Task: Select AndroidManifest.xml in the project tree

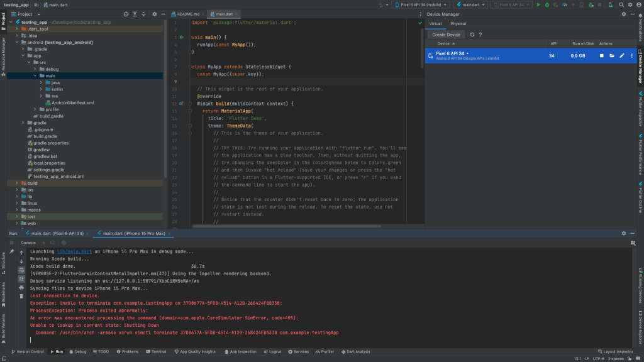Action: coord(72,102)
